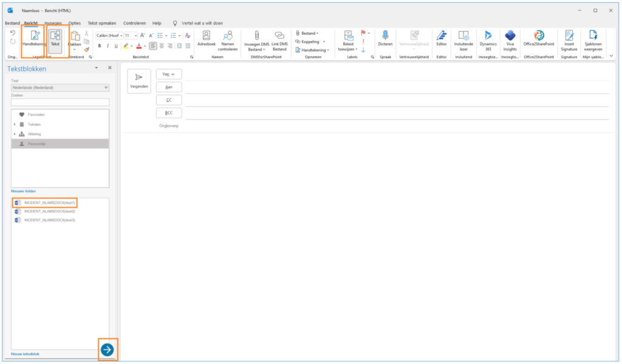Click the format painter brush icon
The image size is (622, 364).
(86, 50)
